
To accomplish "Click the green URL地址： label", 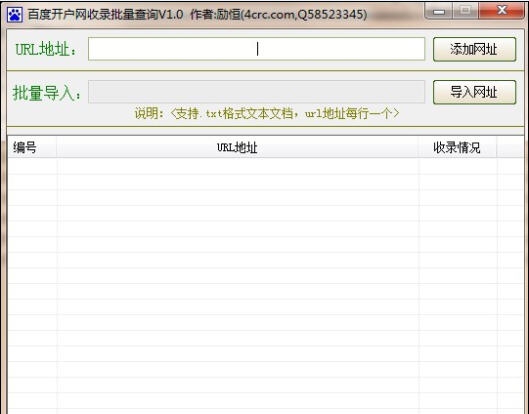I will (x=46, y=49).
